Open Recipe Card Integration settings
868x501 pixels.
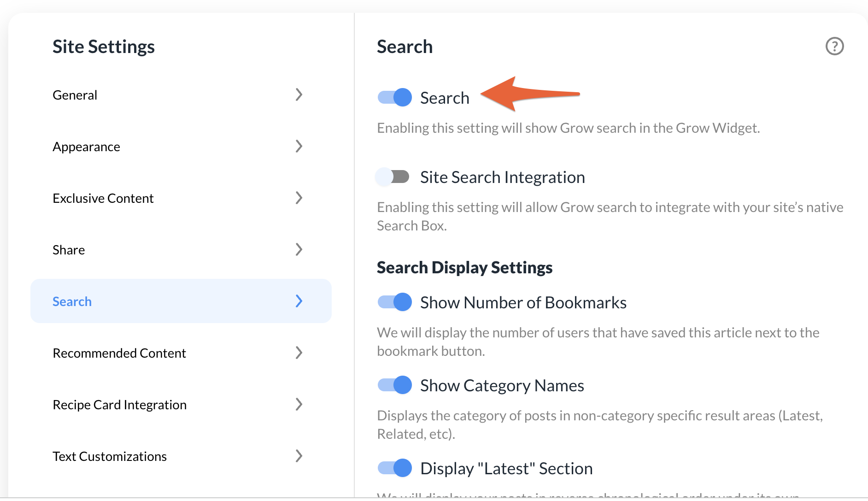pyautogui.click(x=181, y=405)
